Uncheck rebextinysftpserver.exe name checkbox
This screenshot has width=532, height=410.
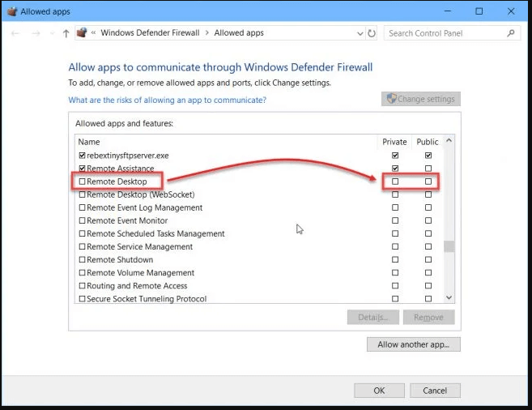pyautogui.click(x=82, y=156)
